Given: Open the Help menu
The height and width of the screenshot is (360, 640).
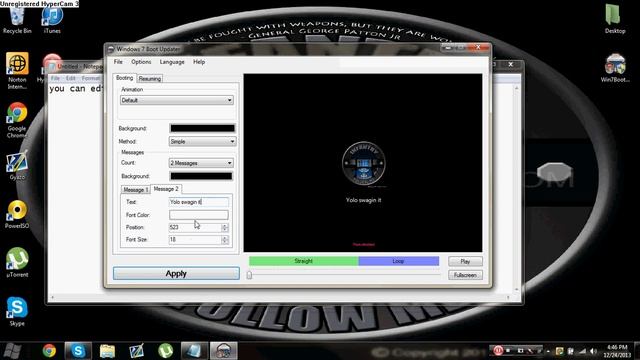Looking at the screenshot, I should [199, 62].
